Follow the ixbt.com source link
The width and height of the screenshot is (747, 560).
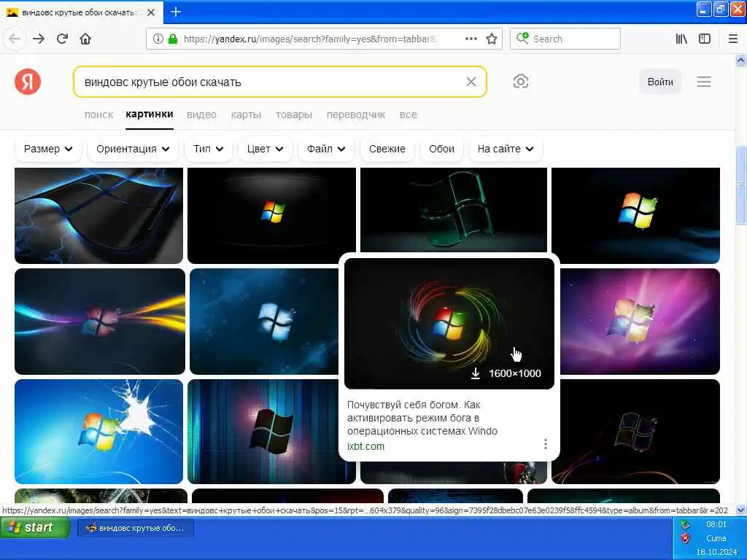coord(365,447)
